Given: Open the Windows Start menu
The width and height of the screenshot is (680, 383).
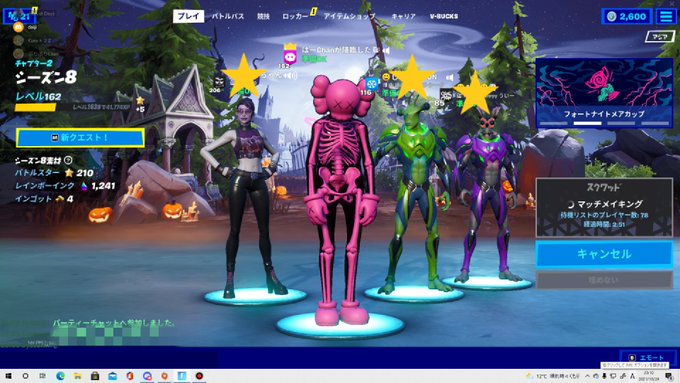Looking at the screenshot, I should 8,376.
